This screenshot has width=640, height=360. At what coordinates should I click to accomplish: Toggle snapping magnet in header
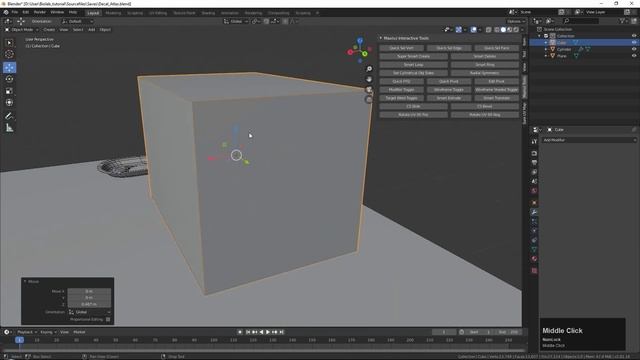click(266, 21)
